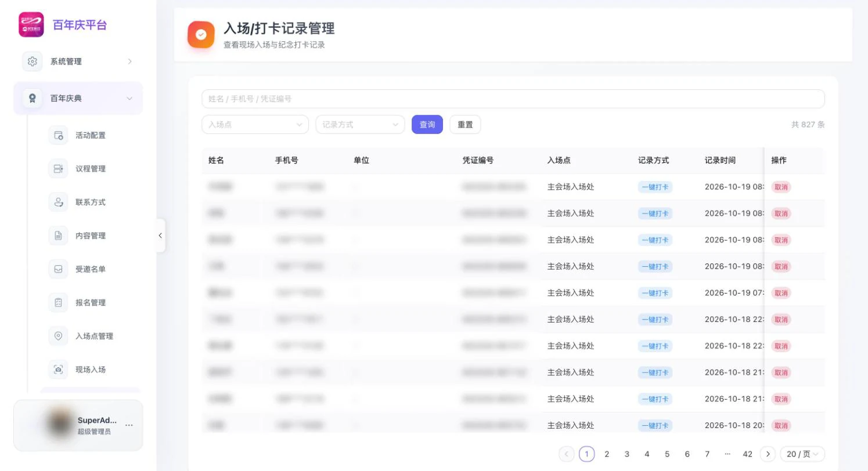Open 联系方式 via its icon
This screenshot has width=868, height=471.
click(x=58, y=202)
